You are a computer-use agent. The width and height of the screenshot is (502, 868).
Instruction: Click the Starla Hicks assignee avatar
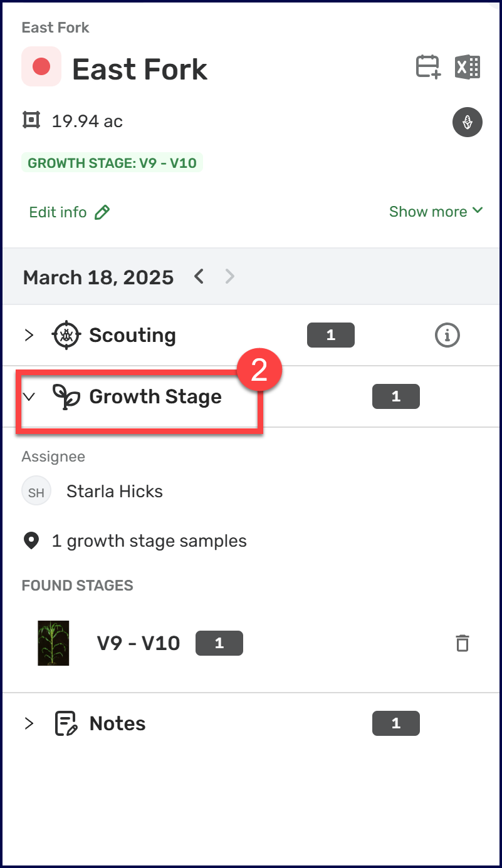36,492
